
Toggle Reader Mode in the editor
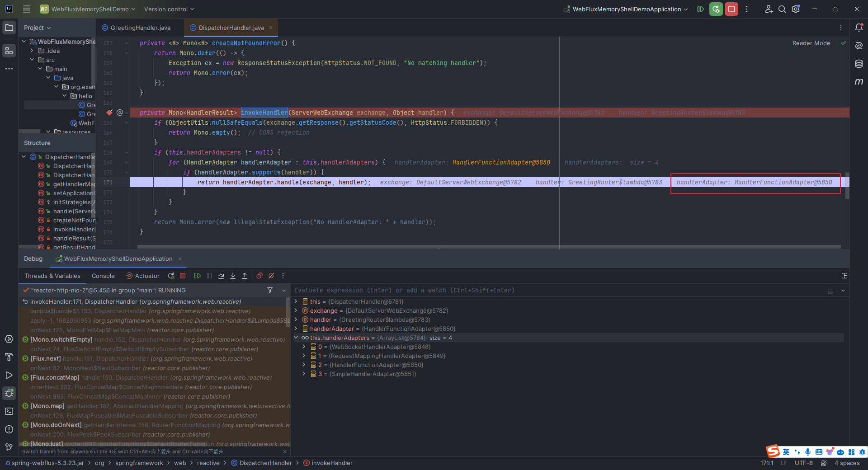tap(811, 43)
